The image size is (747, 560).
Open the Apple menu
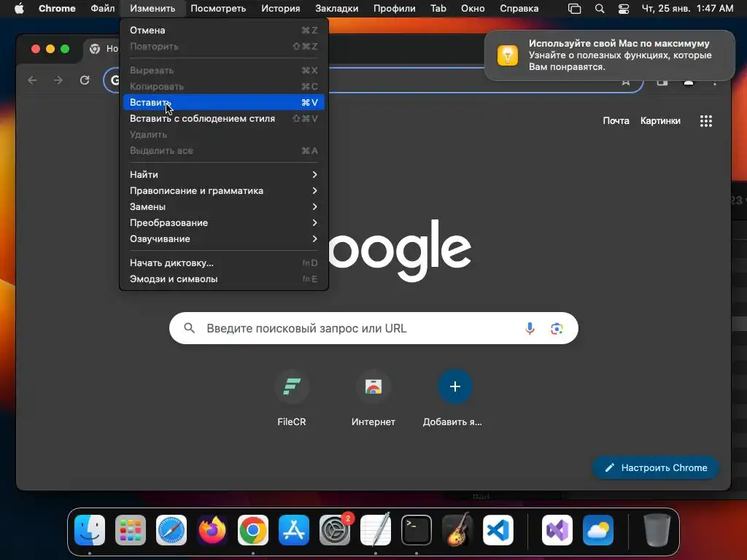[x=19, y=9]
